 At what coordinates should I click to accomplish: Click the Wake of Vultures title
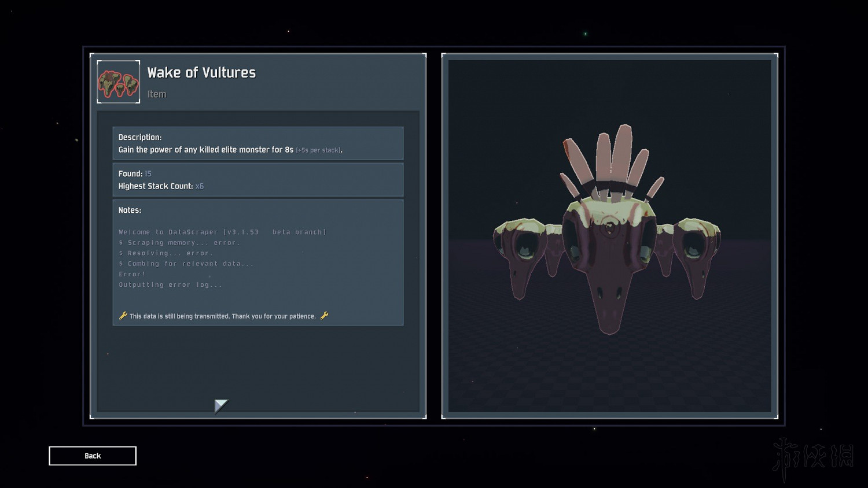click(201, 73)
